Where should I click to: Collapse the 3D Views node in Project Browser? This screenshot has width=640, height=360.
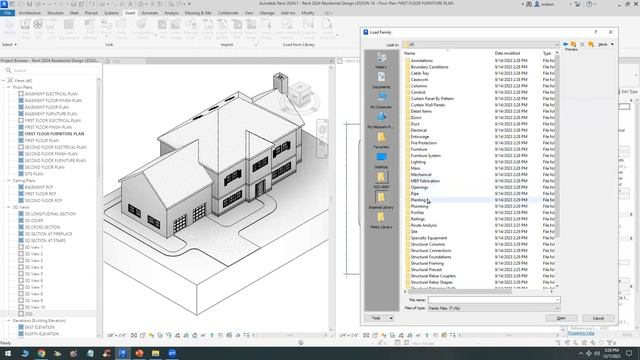point(9,207)
